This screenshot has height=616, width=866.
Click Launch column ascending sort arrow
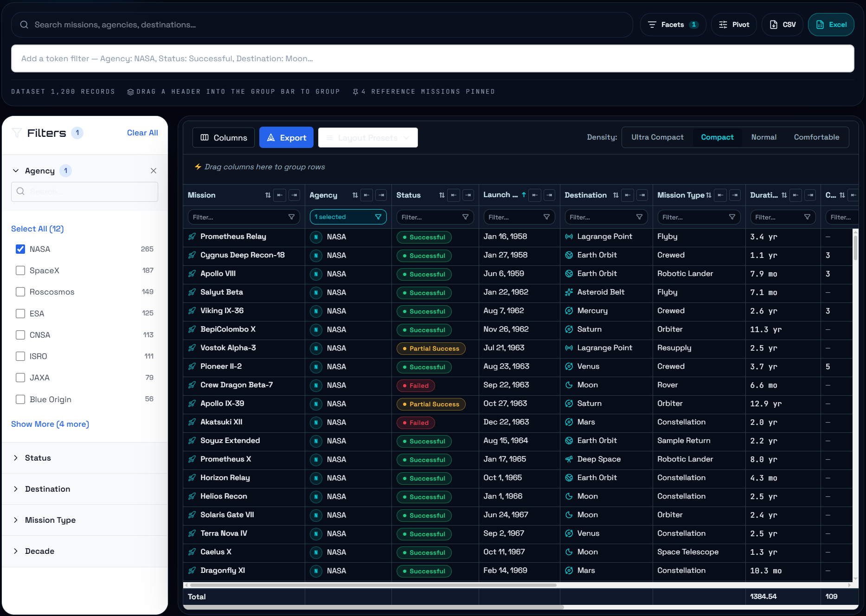coord(524,195)
